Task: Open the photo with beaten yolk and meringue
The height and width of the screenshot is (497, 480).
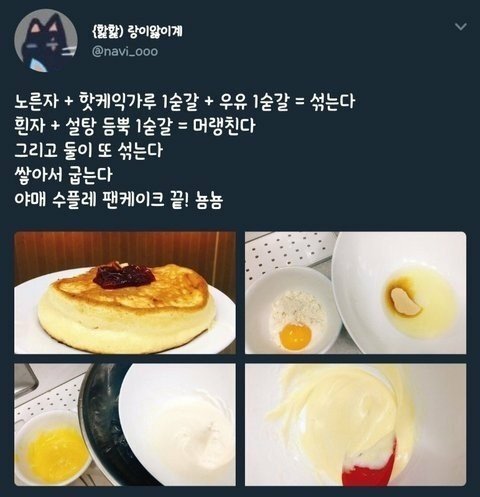Action: [x=125, y=425]
